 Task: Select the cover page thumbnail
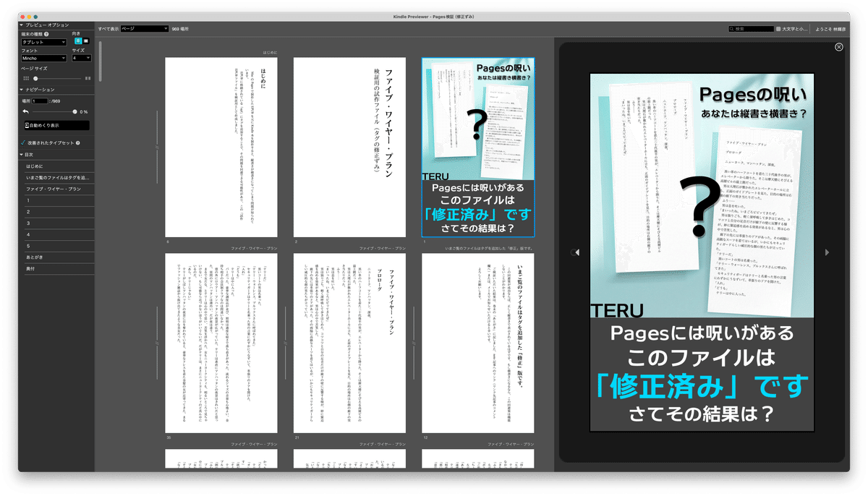[478, 147]
